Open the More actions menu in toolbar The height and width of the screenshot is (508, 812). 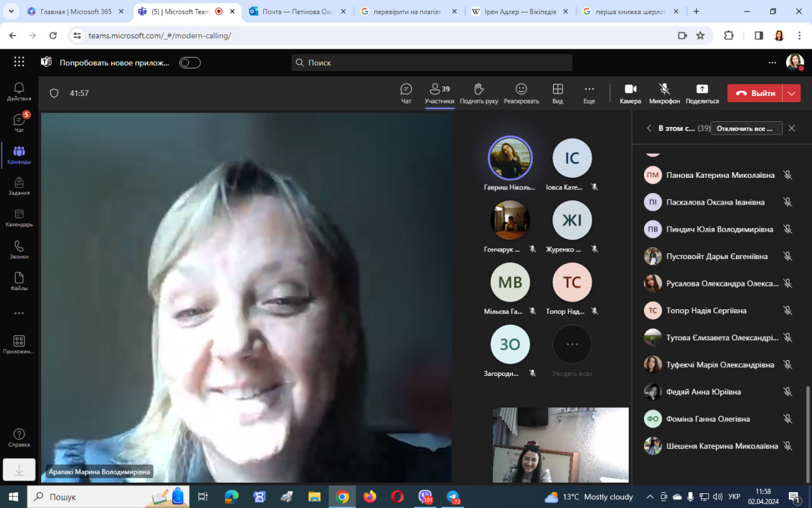click(x=589, y=93)
